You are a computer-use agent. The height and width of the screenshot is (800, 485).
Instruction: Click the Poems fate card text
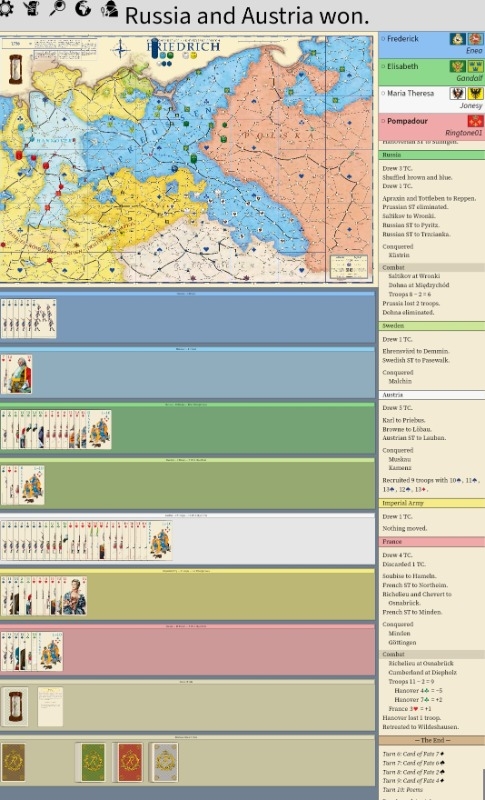50,707
